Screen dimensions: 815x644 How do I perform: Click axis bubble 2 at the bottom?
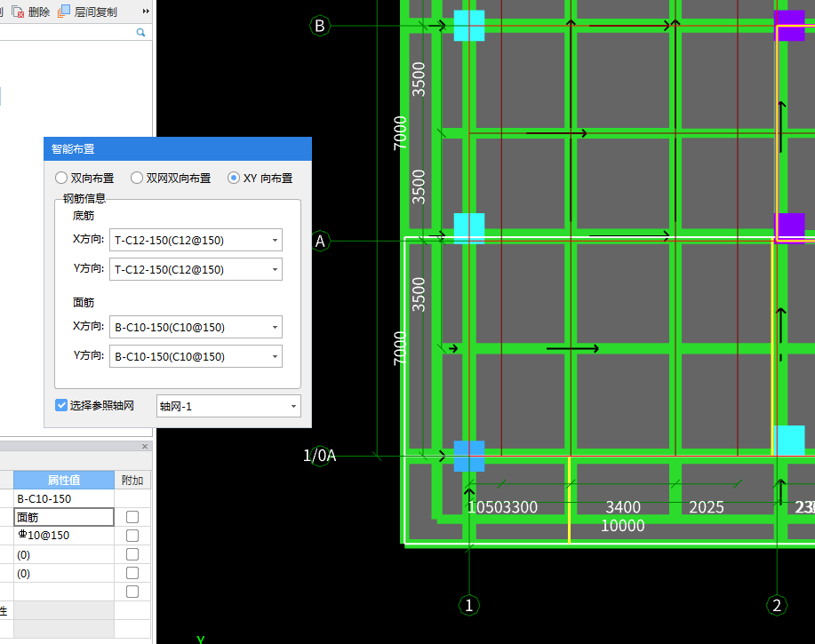(x=777, y=605)
